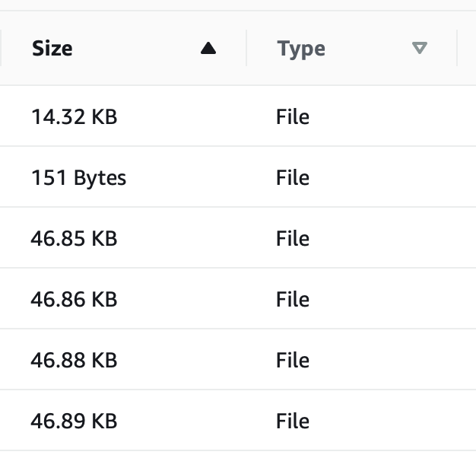The height and width of the screenshot is (458, 476).
Task: Click the divider at left edge of Size header
Action: click(1, 48)
